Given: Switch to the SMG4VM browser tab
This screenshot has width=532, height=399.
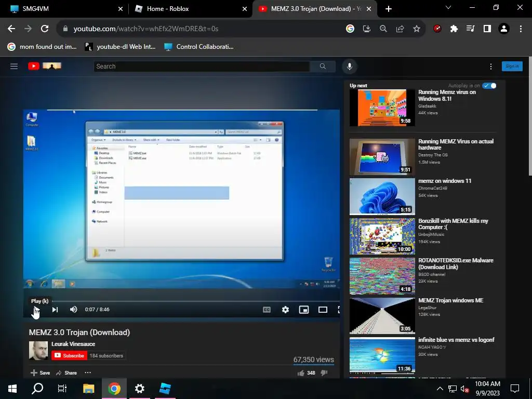Looking at the screenshot, I should [x=64, y=9].
